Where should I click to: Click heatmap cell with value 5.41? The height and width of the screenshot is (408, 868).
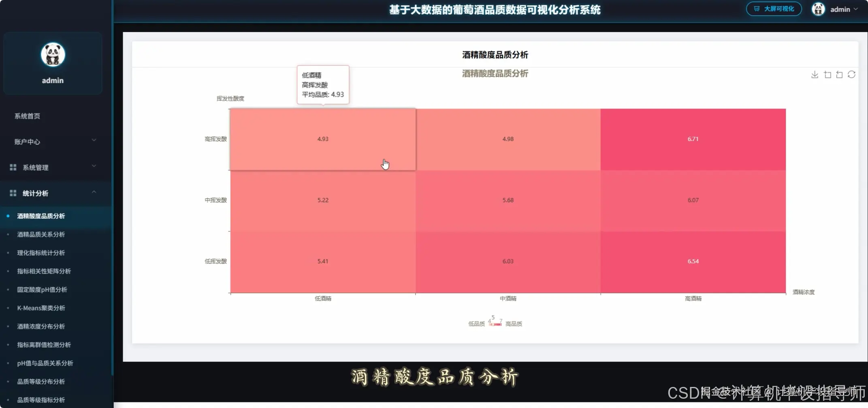323,262
